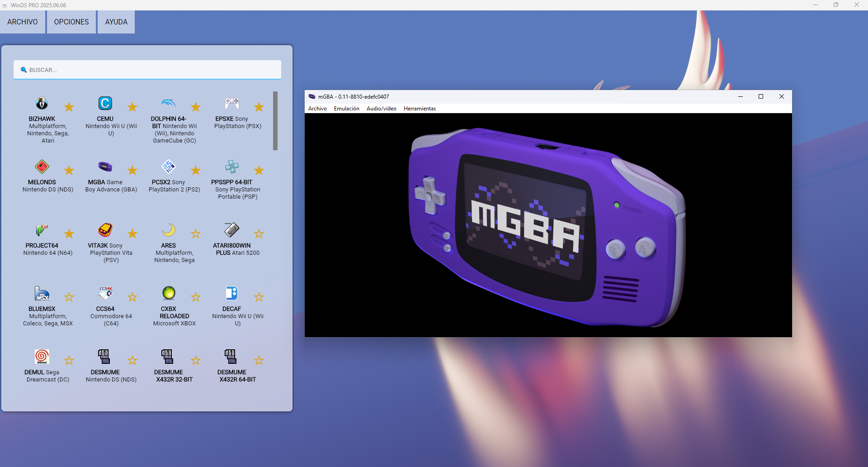
Task: Star the Cxbx Reloaded emulator
Action: click(195, 297)
